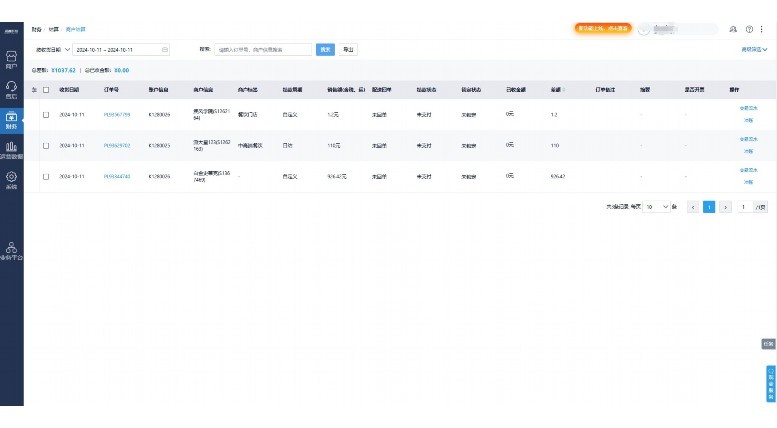
Task: Open the headset customer service sidebar icon
Action: [11, 86]
